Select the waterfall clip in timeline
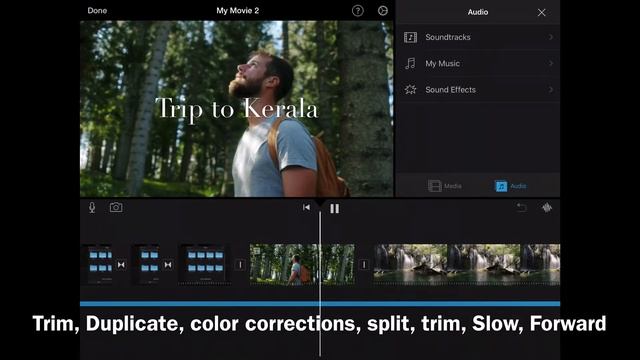The height and width of the screenshot is (360, 640). pos(467,264)
